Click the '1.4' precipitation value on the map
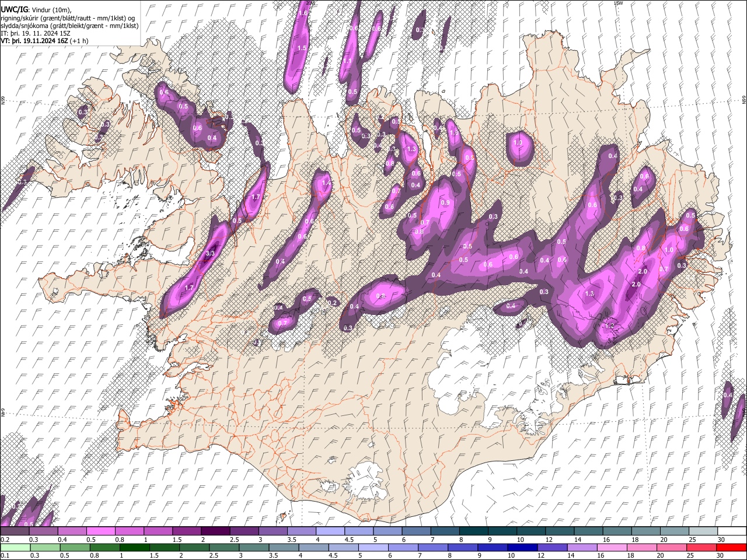 326,183
